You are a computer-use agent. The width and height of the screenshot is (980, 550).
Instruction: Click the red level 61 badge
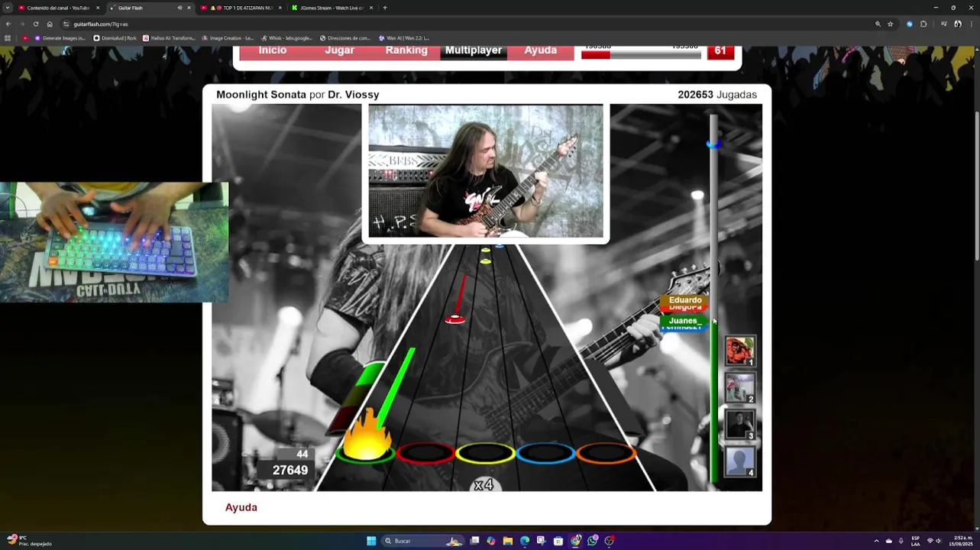(x=720, y=52)
